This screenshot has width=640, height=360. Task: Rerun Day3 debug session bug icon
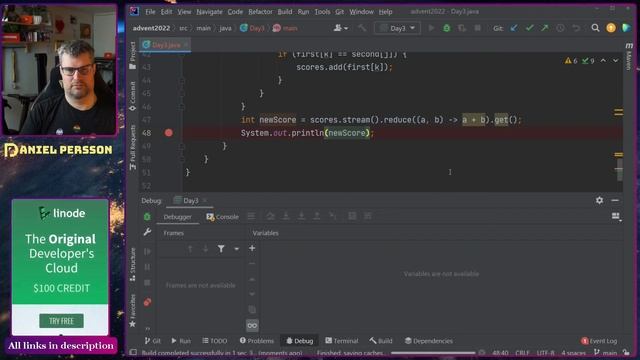point(147,217)
